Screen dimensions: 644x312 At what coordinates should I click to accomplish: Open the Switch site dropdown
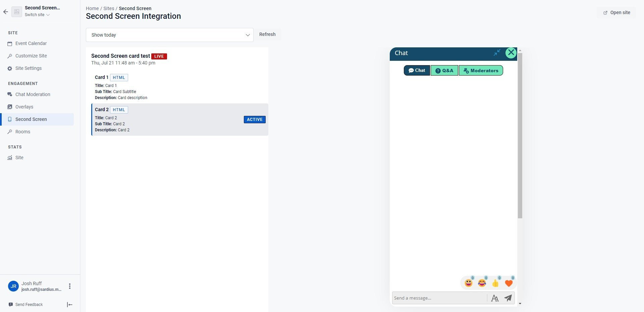(37, 15)
